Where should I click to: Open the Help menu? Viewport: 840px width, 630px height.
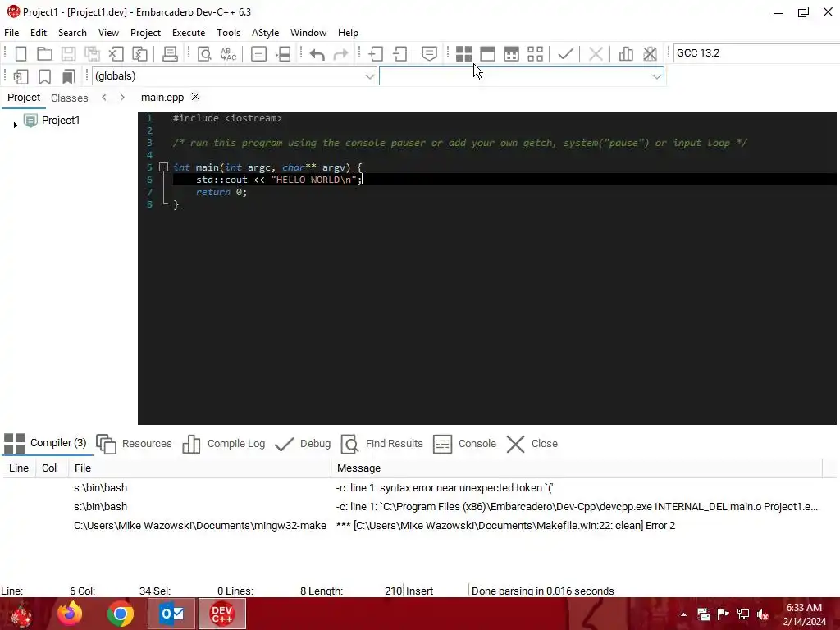pyautogui.click(x=348, y=33)
